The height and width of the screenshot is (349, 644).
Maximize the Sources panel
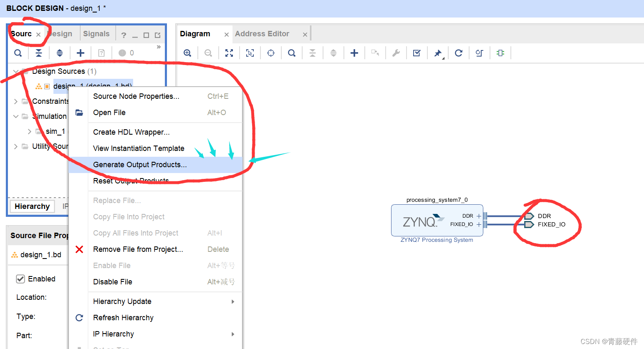[146, 35]
